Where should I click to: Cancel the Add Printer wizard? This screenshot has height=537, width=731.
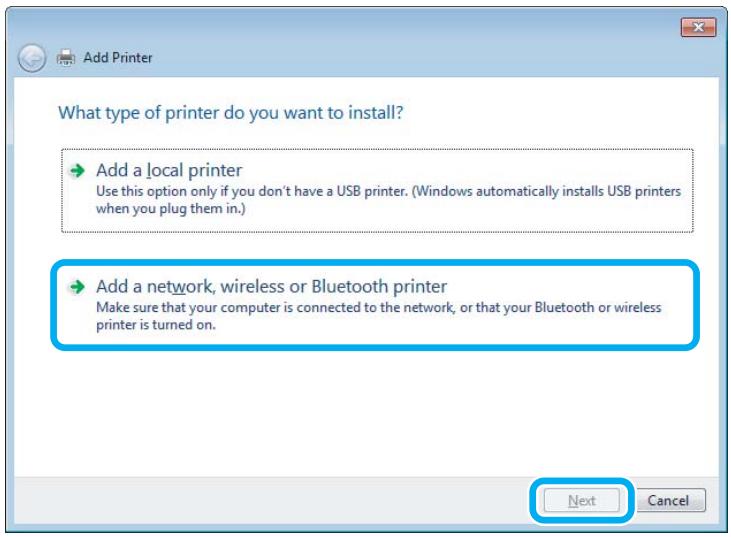click(x=669, y=500)
